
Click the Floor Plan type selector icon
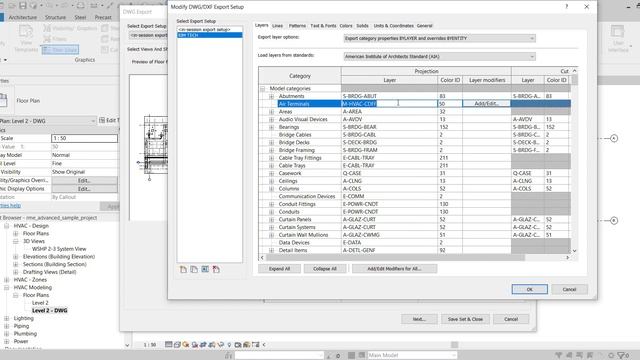pos(3,100)
